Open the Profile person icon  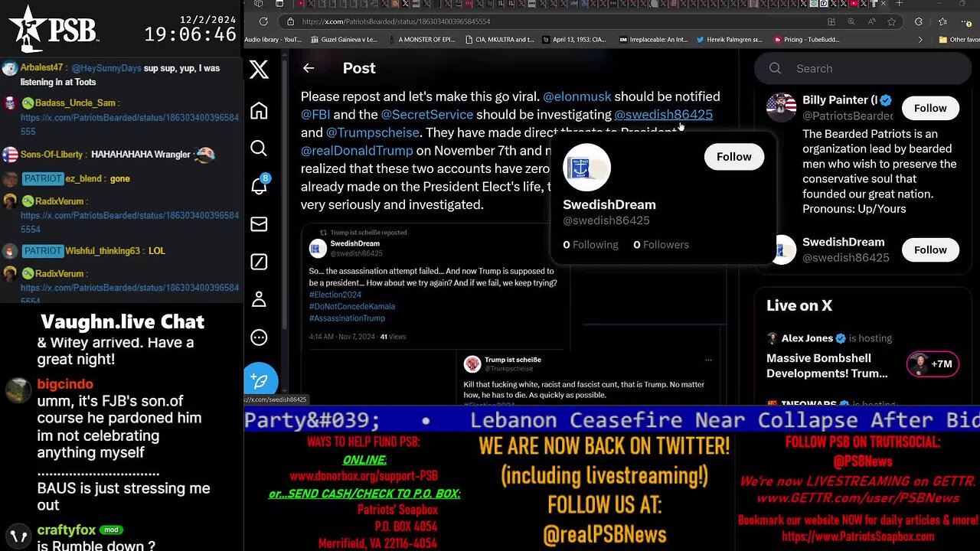[259, 299]
